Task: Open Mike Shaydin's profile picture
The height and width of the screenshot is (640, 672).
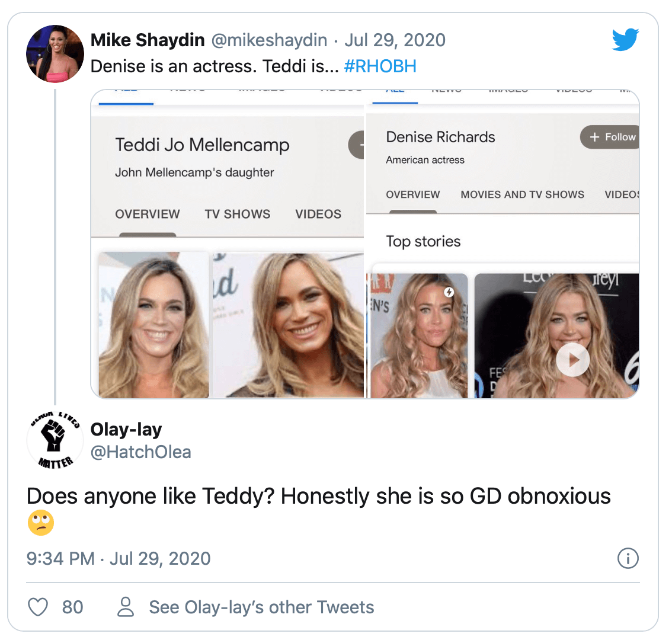Action: pyautogui.click(x=55, y=53)
